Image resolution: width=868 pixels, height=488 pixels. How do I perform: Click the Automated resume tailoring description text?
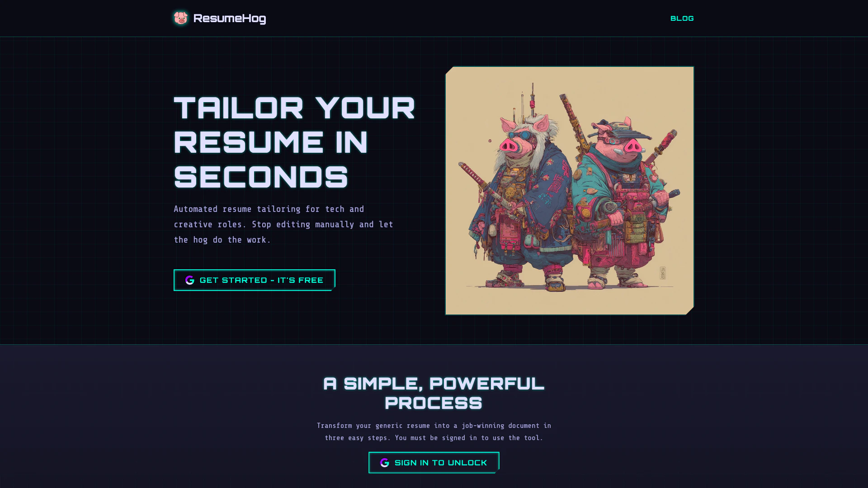click(x=283, y=225)
